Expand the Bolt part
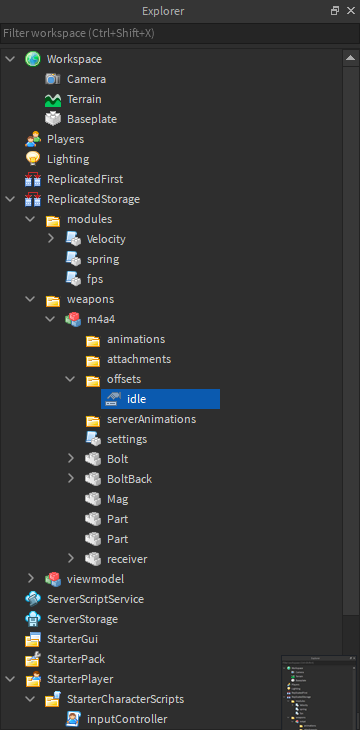Image resolution: width=360 pixels, height=730 pixels. (x=71, y=459)
